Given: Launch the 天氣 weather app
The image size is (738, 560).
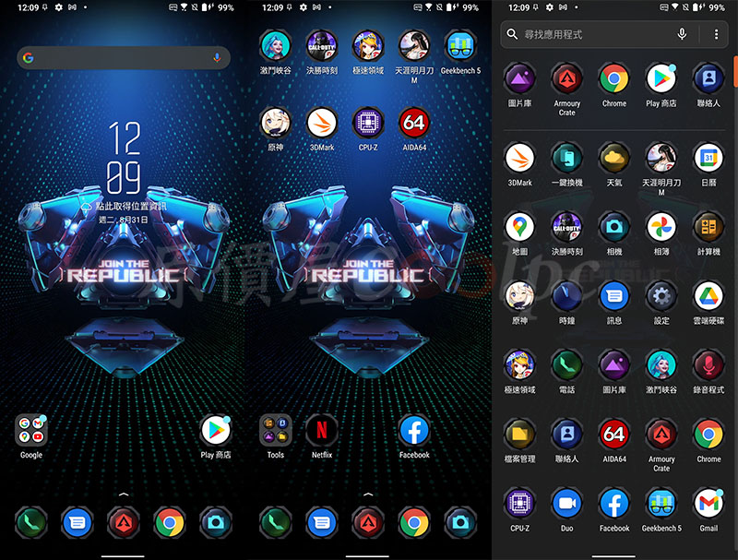Looking at the screenshot, I should [613, 158].
